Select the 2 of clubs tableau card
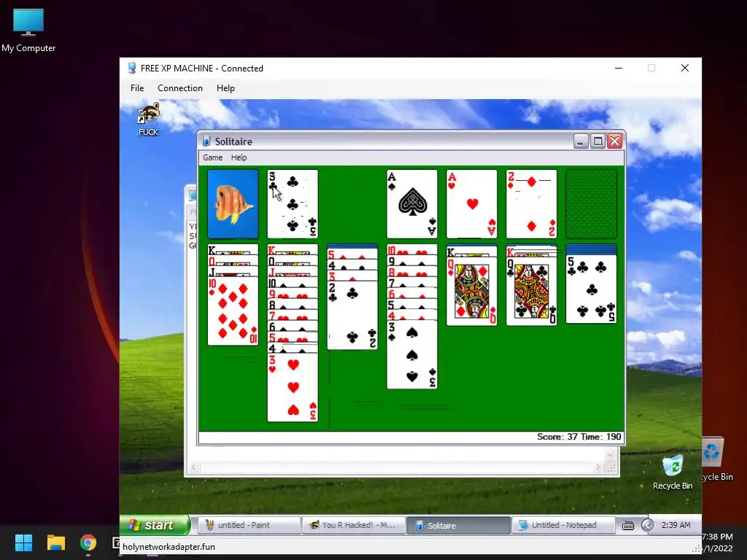The width and height of the screenshot is (747, 560). point(352,315)
